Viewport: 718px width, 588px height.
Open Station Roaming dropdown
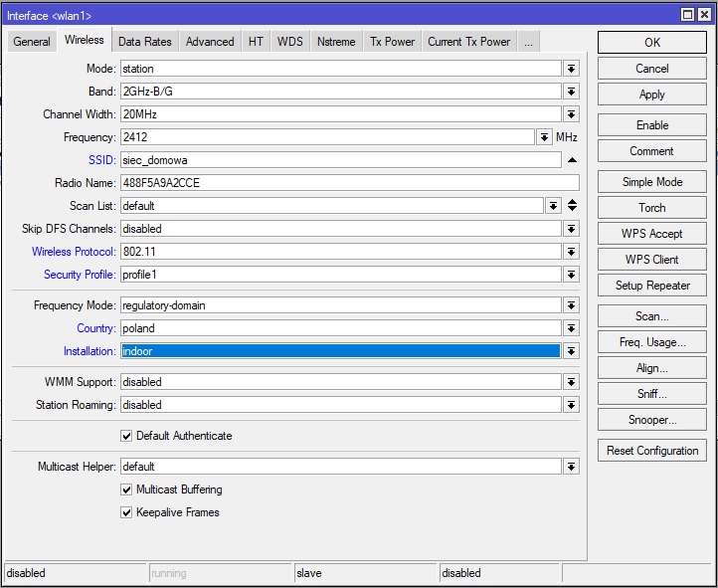[x=571, y=405]
